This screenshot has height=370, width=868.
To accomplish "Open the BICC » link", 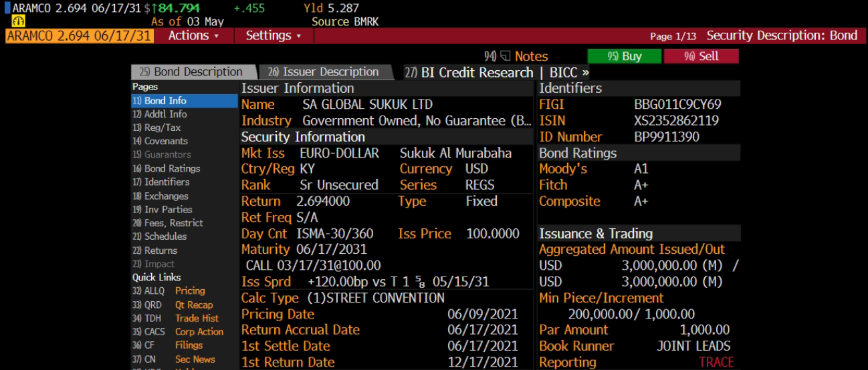I will click(x=570, y=72).
